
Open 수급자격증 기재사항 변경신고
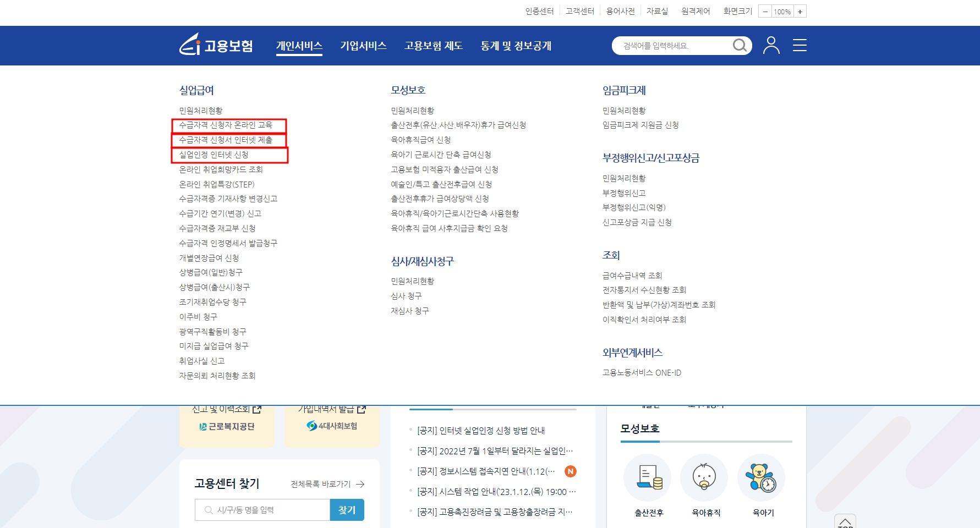tap(228, 199)
